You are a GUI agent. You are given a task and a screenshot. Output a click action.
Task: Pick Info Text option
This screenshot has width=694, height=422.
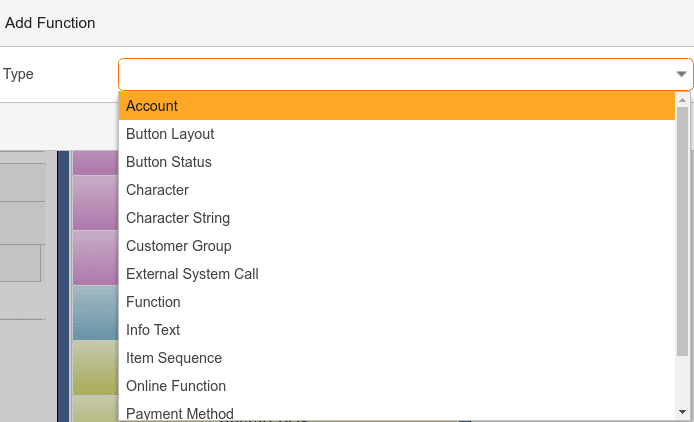397,330
